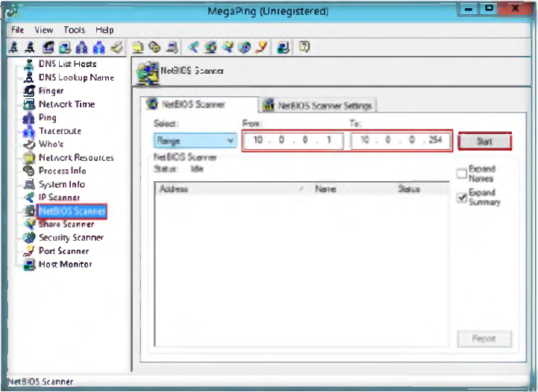Click the Finger toolbar icon

click(x=49, y=47)
